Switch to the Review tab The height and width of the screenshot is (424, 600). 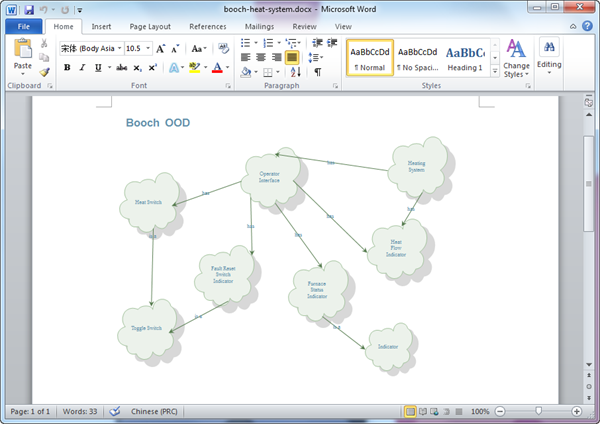point(305,26)
